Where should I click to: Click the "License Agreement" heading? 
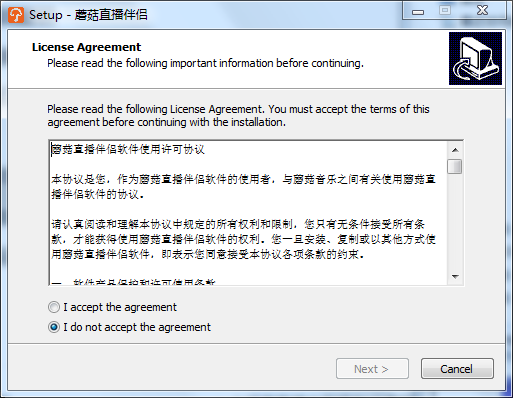(x=86, y=47)
